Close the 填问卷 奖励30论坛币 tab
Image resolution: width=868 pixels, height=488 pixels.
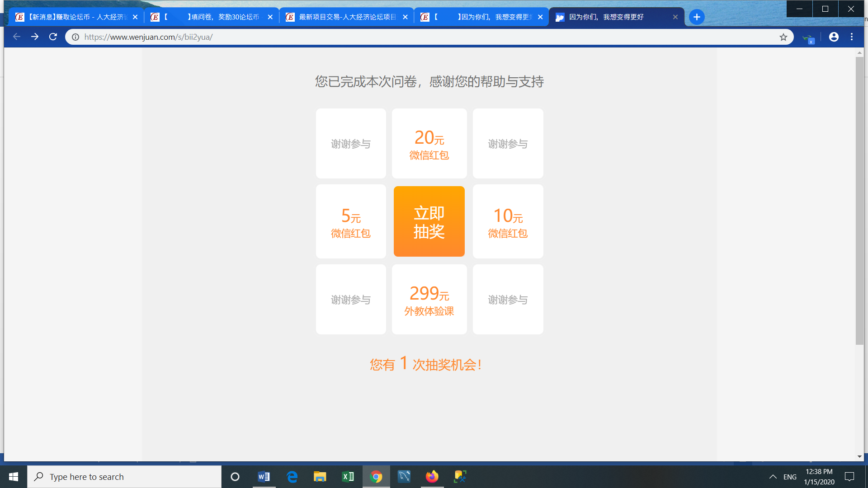point(270,17)
